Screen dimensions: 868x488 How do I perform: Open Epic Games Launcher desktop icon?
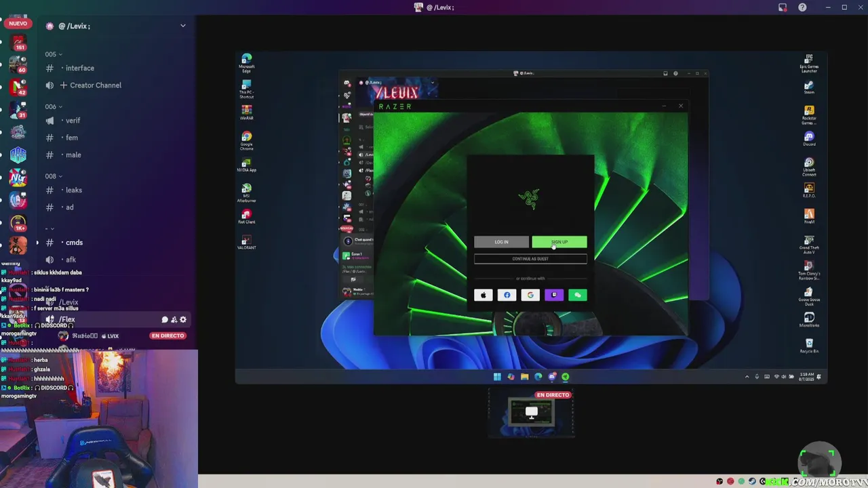click(808, 62)
